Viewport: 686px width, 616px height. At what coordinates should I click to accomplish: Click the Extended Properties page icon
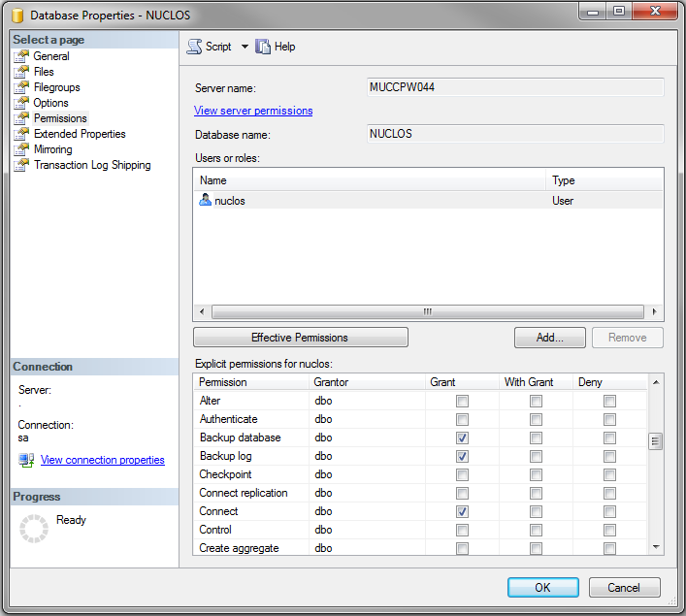(x=22, y=134)
